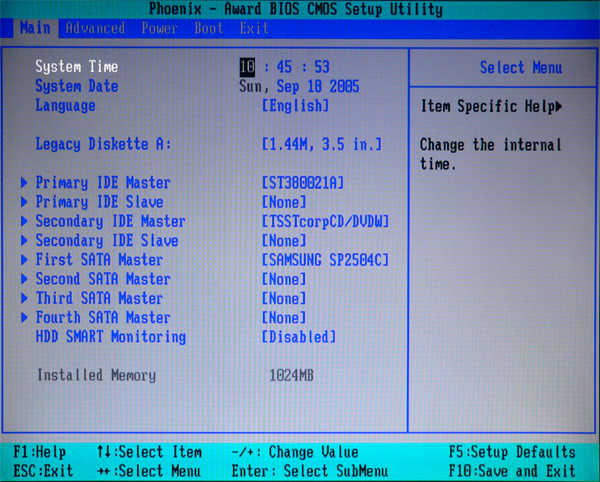Open the Power tab
This screenshot has height=482, width=600.
point(160,28)
